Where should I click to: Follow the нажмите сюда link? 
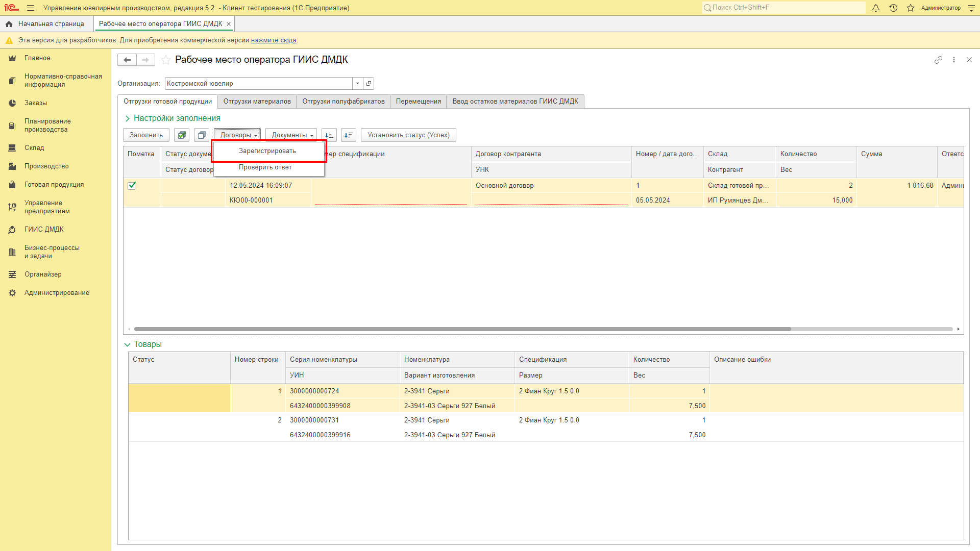[274, 40]
